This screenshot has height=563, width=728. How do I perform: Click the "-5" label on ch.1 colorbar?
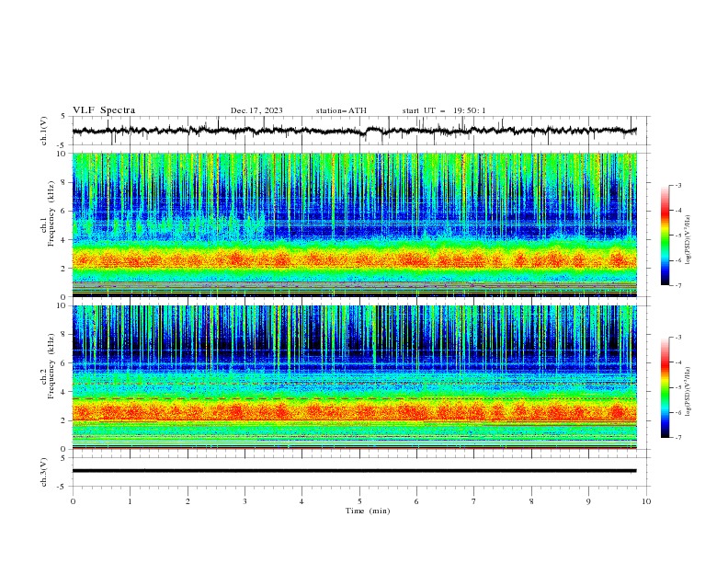678,236
